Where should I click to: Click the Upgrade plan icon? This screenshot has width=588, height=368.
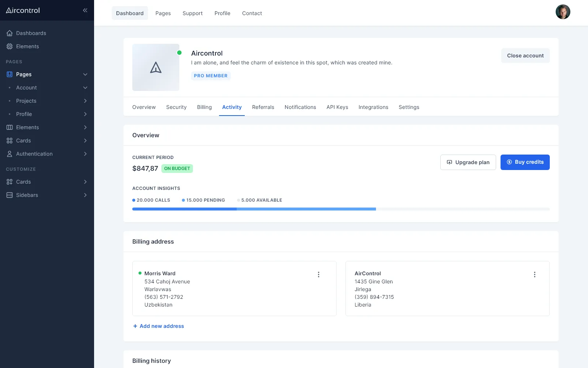(449, 162)
